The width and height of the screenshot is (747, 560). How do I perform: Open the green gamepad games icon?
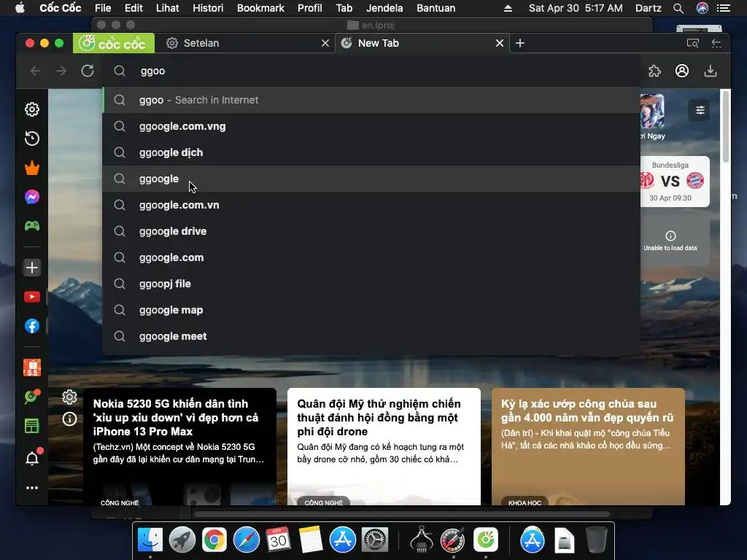point(32,226)
